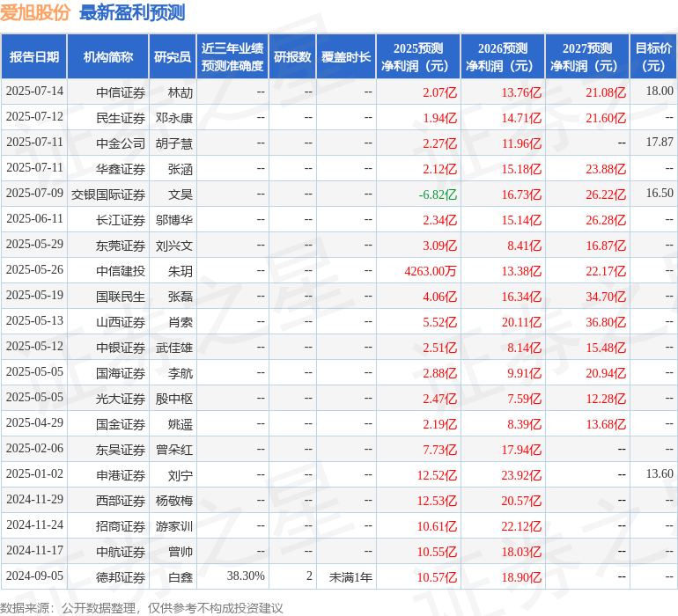This screenshot has width=678, height=616.
Task: Click the 交银国际证券 institution name
Action: click(x=108, y=194)
